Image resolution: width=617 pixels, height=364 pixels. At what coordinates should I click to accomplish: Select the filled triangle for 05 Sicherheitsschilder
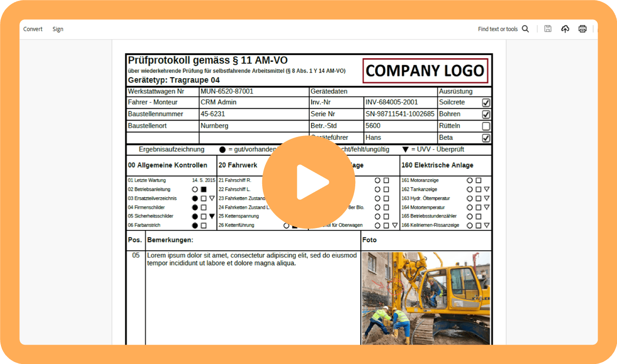click(x=212, y=216)
